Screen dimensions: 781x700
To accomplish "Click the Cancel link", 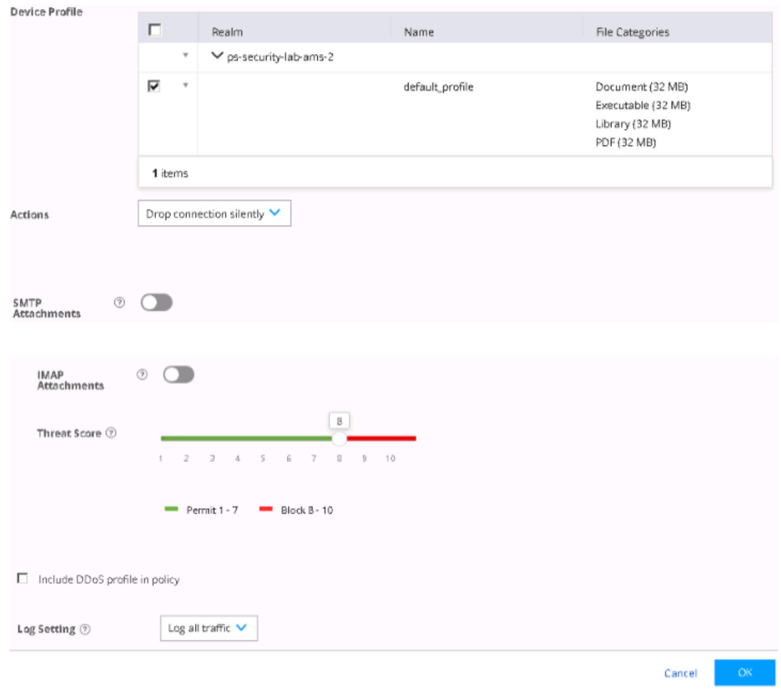I will [x=680, y=673].
